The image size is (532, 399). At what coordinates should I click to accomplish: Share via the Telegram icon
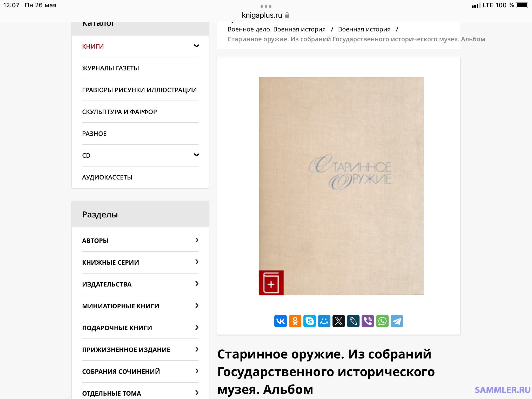[x=397, y=321]
